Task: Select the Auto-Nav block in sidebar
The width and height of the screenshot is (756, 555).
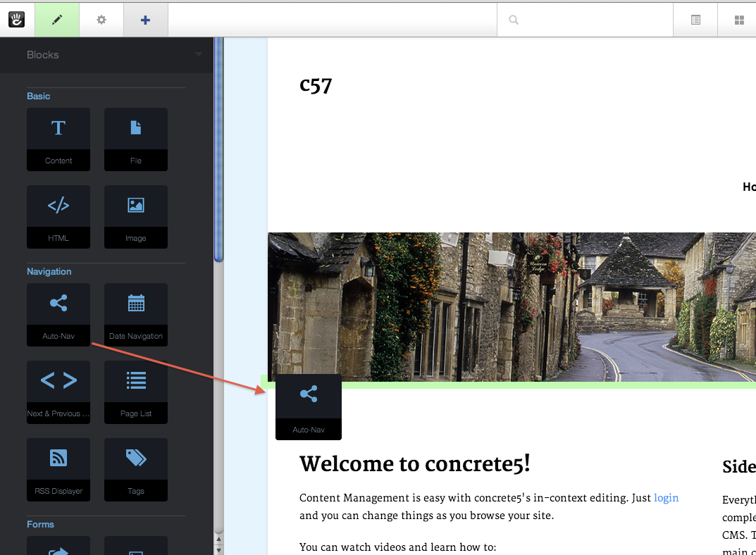Action: pyautogui.click(x=58, y=315)
